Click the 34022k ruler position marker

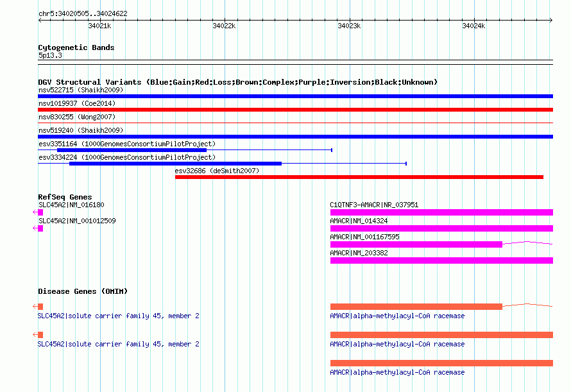point(224,26)
